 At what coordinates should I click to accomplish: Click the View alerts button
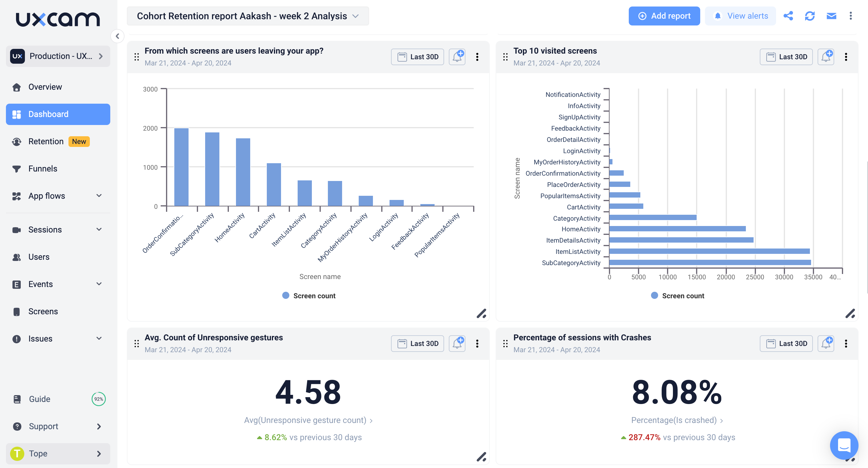pos(740,16)
